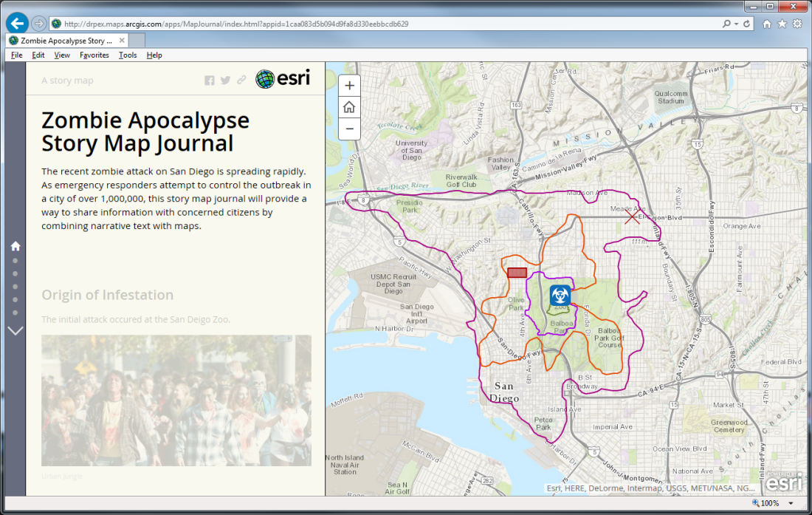Click the red X marker near Meade Ave
Screen dimensions: 812x515
(631, 216)
